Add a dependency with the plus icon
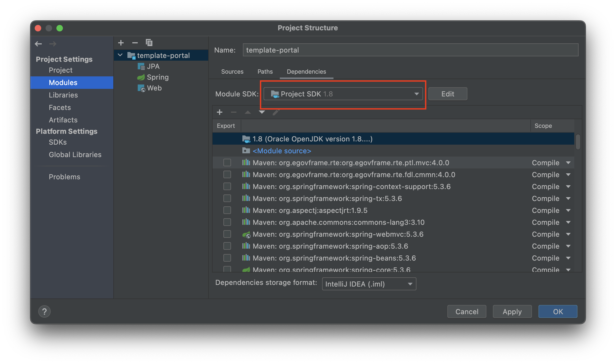This screenshot has height=364, width=616. 220,112
